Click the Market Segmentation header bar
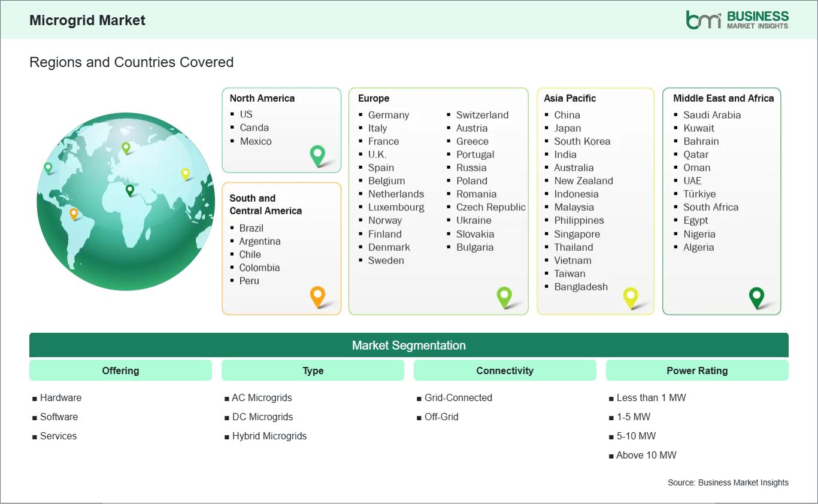This screenshot has width=818, height=504. (409, 345)
